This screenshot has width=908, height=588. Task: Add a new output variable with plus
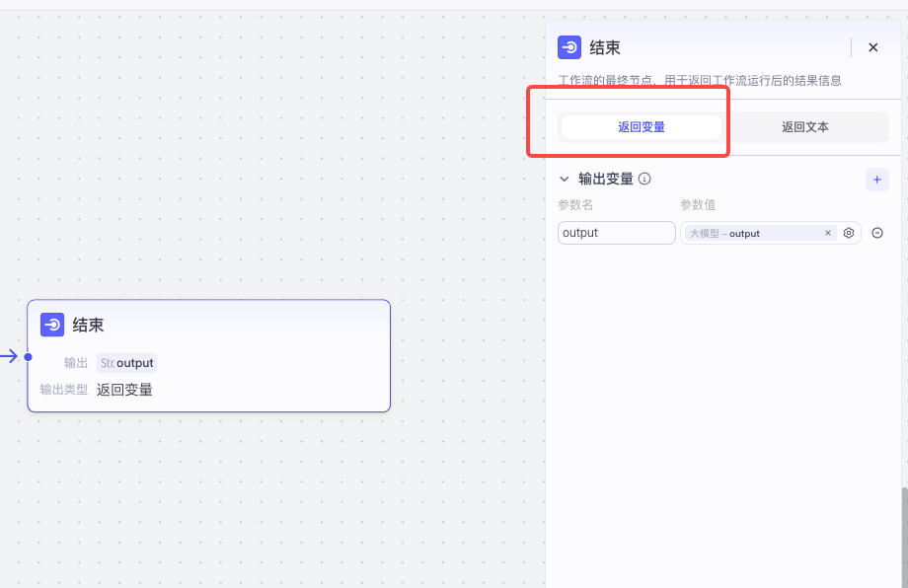876,180
